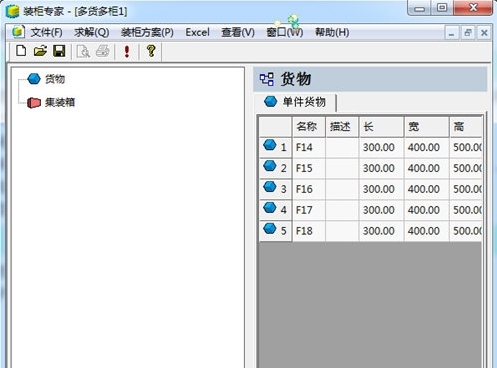Click the Open folder toolbar icon
Viewport: 497px width, 368px height.
pyautogui.click(x=40, y=51)
